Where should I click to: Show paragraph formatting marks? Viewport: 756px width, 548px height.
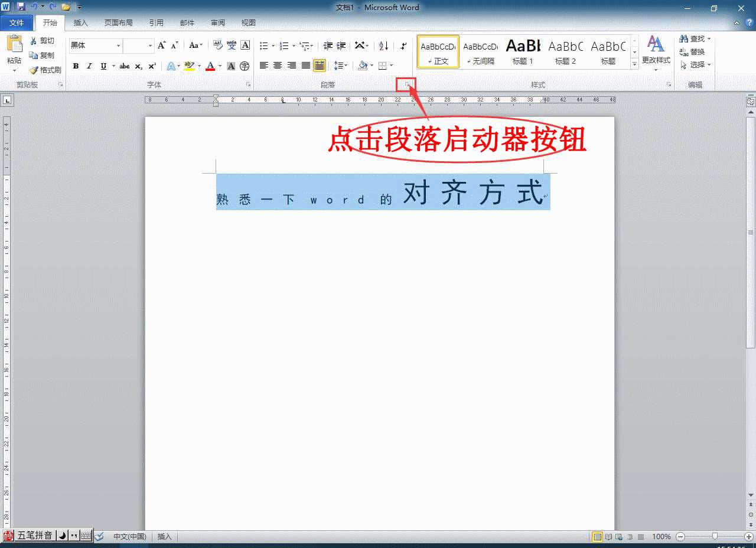pos(403,45)
